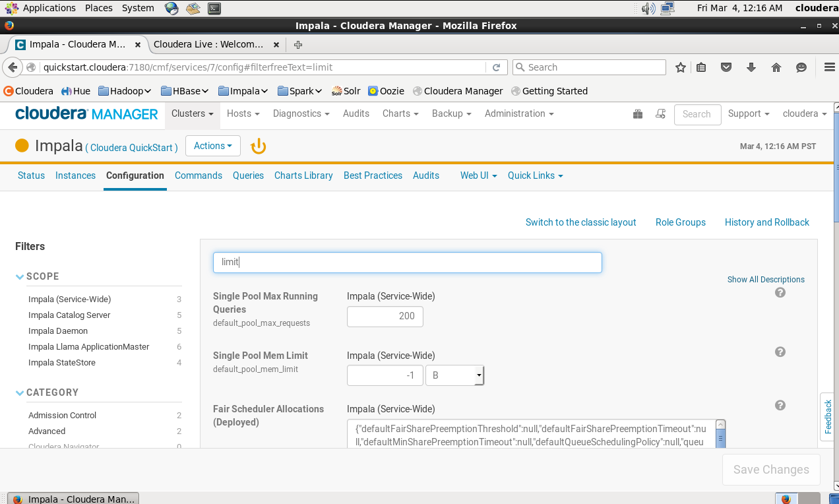Filter by Admission Control category
839x504 pixels.
tap(62, 416)
